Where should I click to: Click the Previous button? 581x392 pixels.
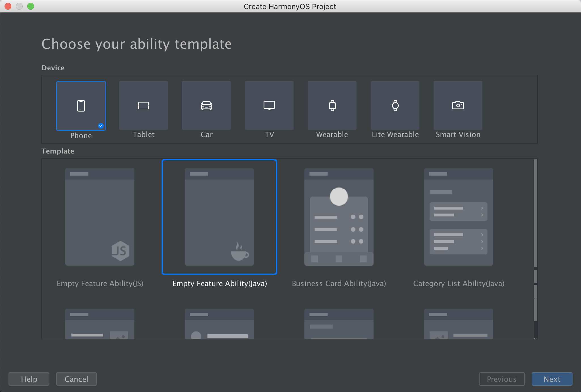pyautogui.click(x=502, y=379)
